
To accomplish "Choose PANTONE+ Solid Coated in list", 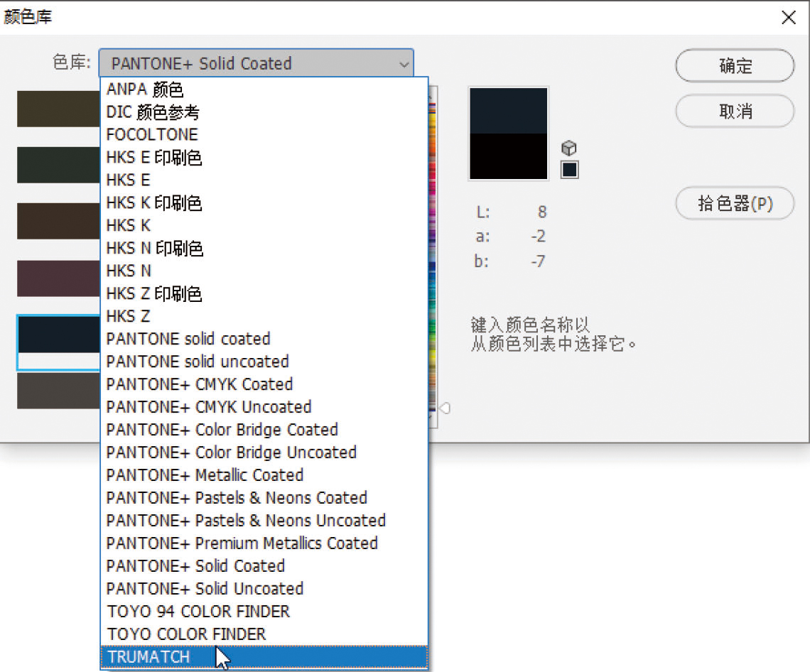I will [264, 567].
